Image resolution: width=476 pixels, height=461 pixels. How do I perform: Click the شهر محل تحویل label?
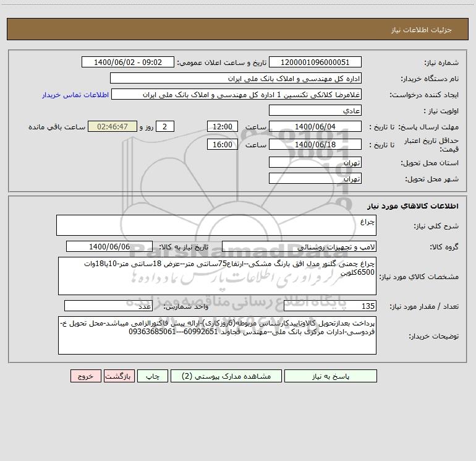click(432, 179)
